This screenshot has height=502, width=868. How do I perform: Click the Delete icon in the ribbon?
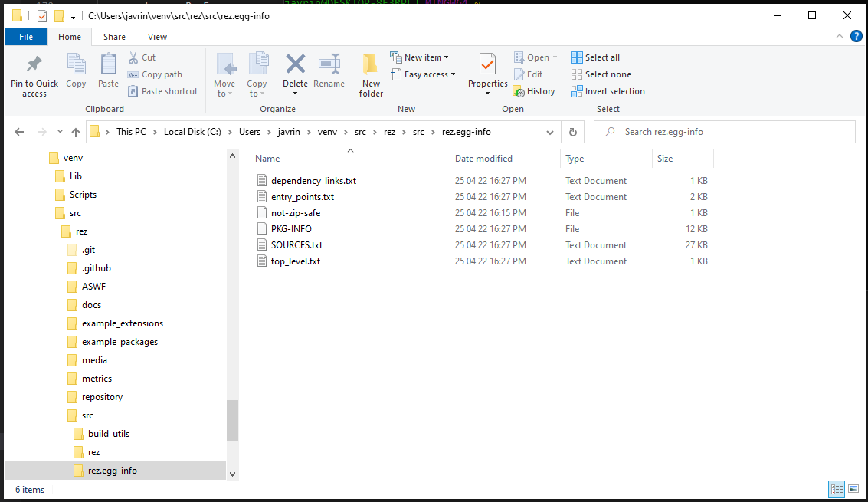point(295,64)
